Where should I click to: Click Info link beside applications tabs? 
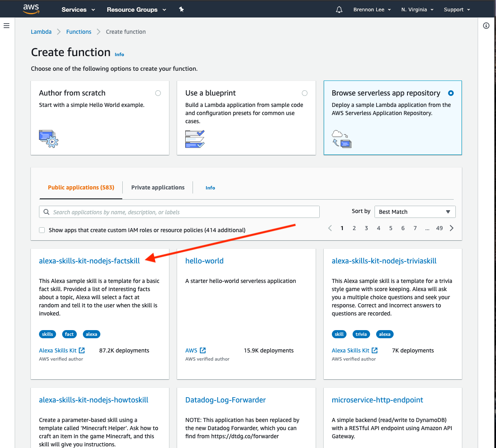(210, 188)
